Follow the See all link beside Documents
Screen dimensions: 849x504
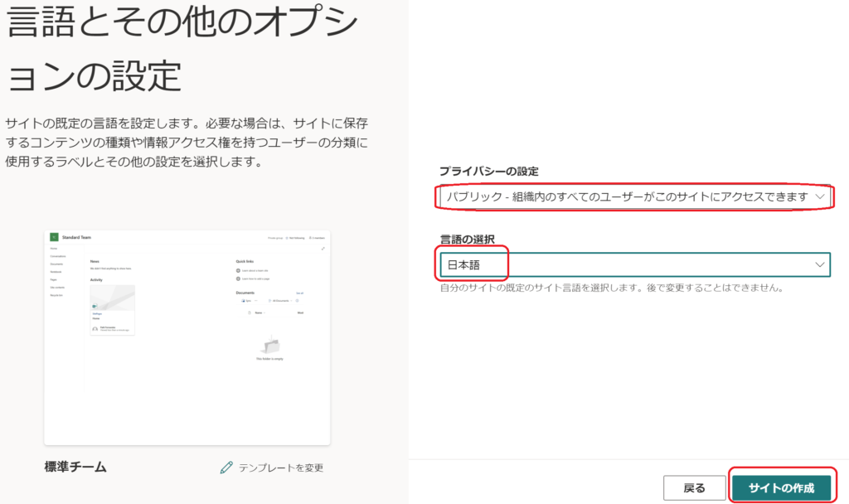coord(299,293)
